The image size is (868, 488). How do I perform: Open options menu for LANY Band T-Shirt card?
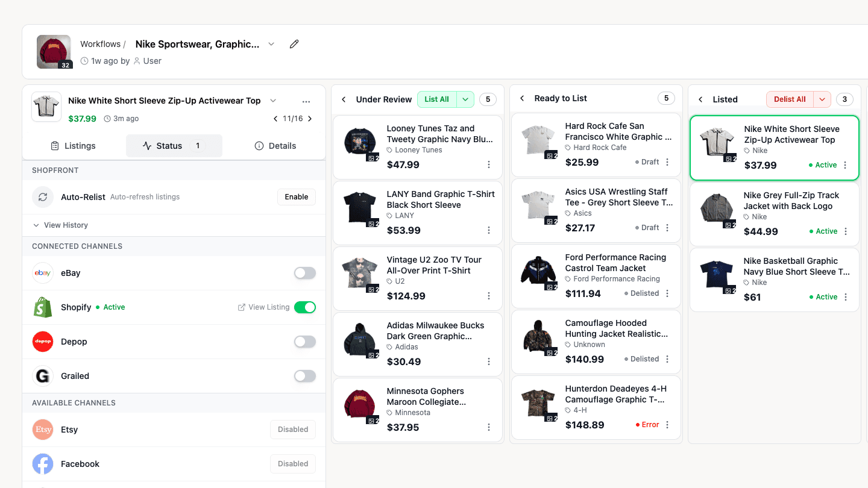(x=489, y=231)
